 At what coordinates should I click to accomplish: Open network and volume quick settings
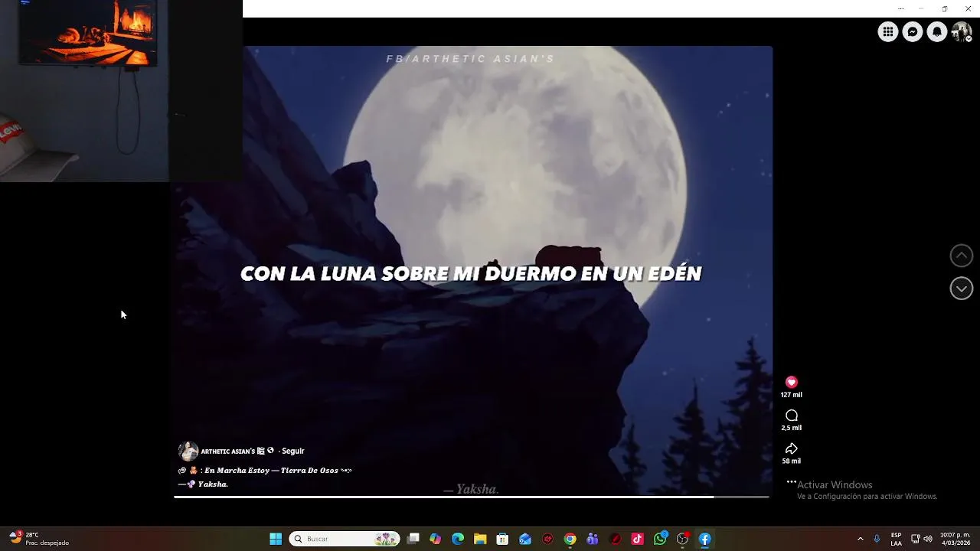922,539
